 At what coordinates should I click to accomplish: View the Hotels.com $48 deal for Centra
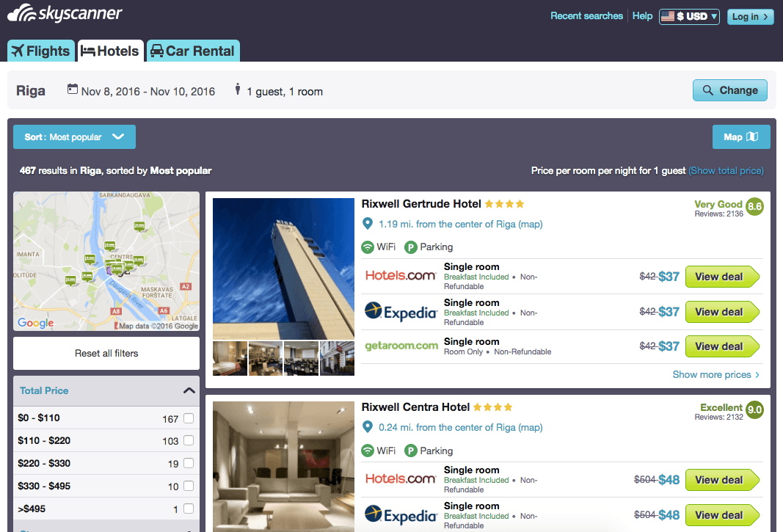[722, 480]
